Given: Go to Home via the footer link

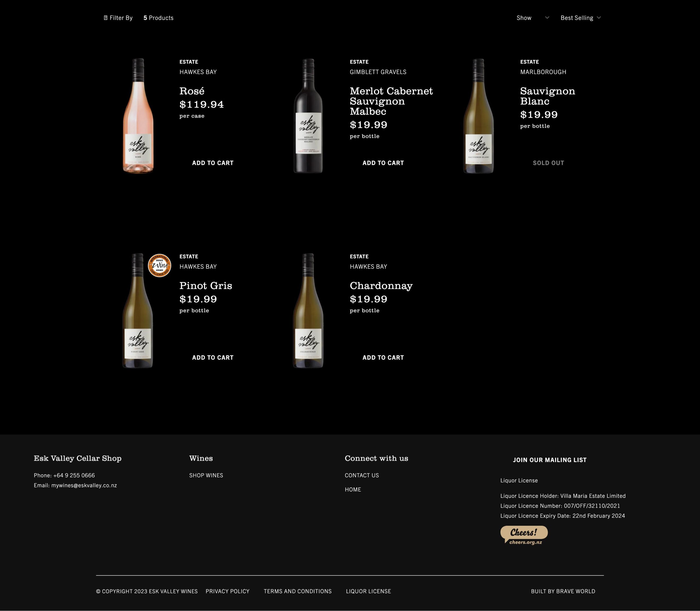Looking at the screenshot, I should click(x=353, y=489).
